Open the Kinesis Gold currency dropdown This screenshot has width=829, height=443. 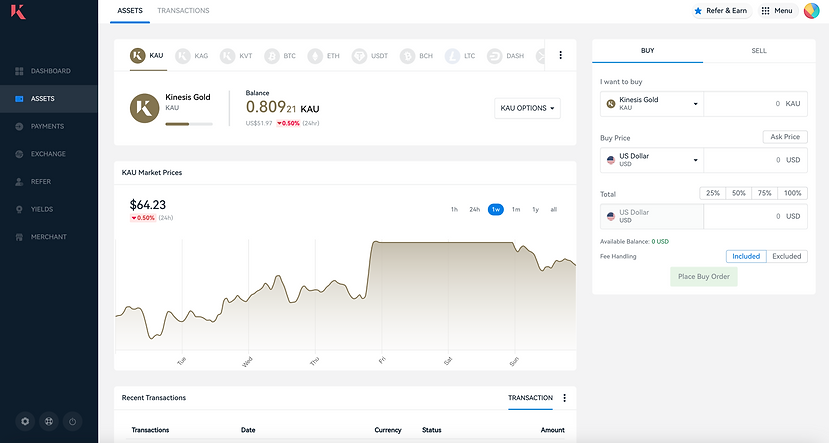tap(652, 103)
